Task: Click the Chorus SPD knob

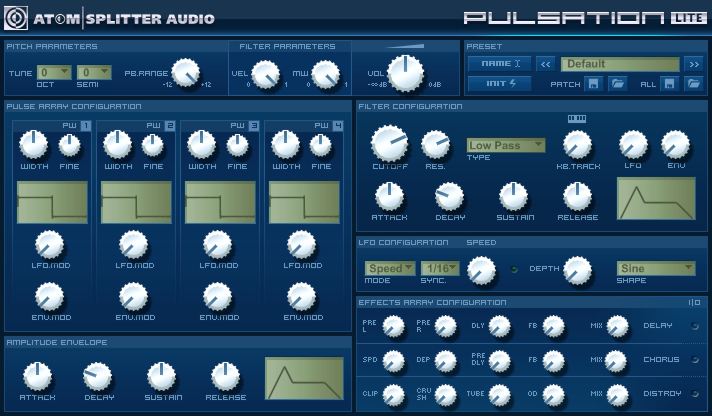Action: pyautogui.click(x=393, y=361)
